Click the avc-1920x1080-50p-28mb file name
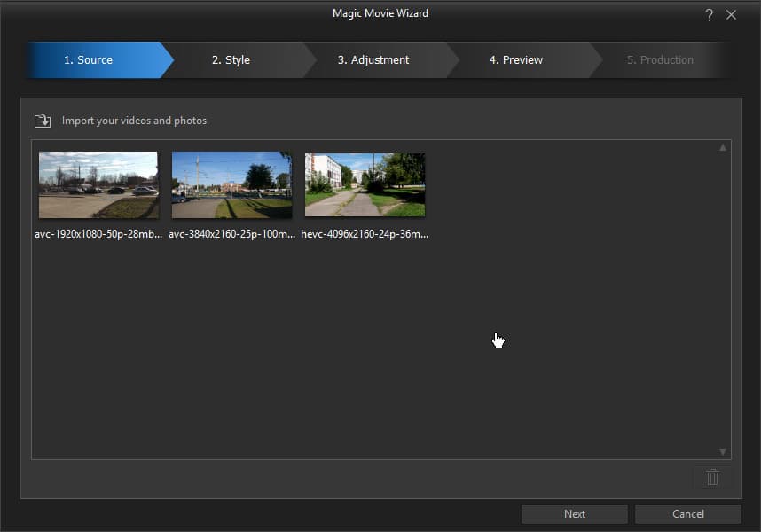Screen dimensions: 761x532 pos(98,234)
